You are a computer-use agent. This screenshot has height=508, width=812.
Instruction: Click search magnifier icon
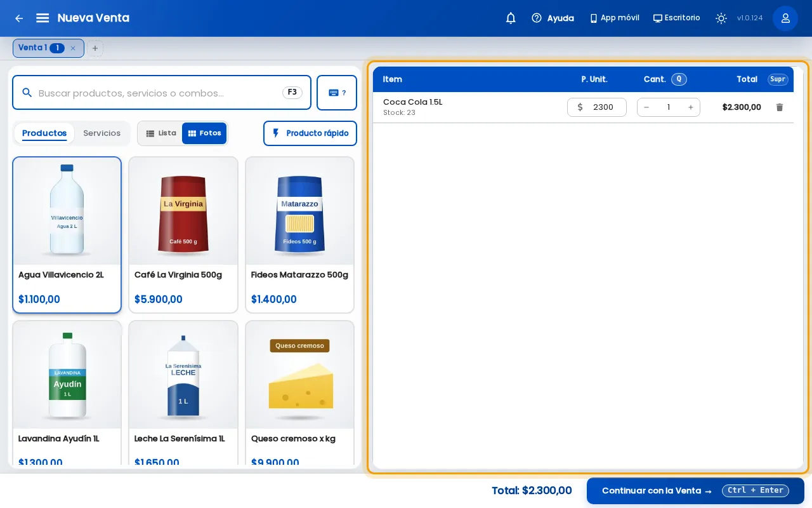click(27, 93)
